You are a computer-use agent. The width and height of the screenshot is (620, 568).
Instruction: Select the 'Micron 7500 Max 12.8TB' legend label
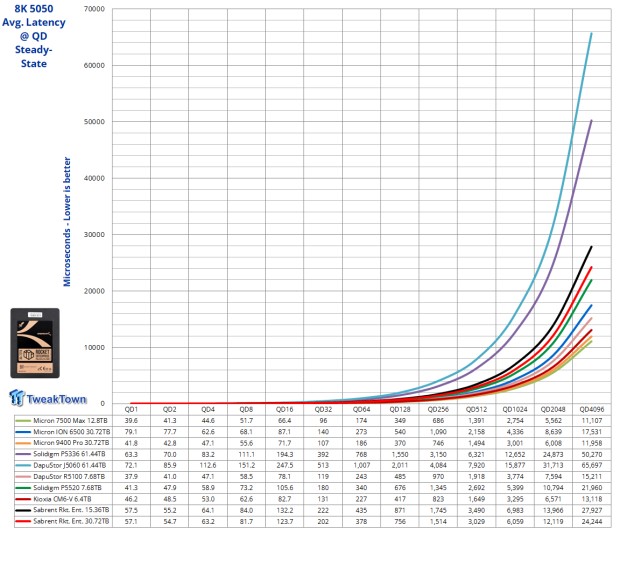point(70,420)
